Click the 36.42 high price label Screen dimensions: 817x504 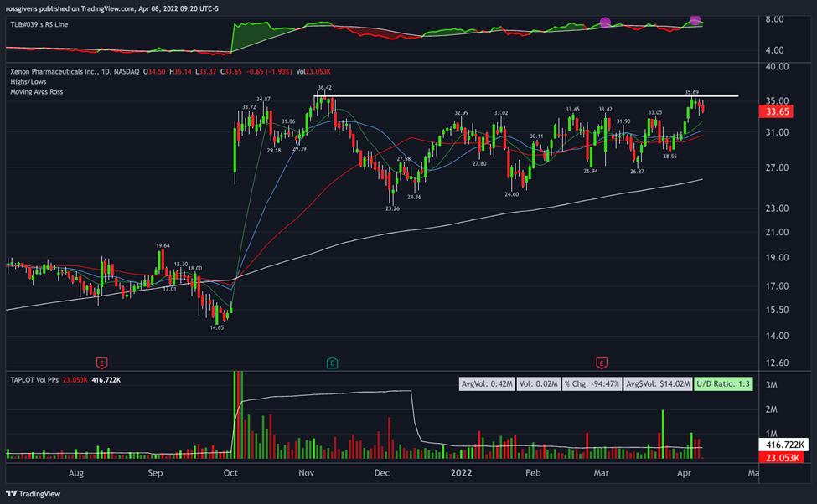(x=324, y=87)
